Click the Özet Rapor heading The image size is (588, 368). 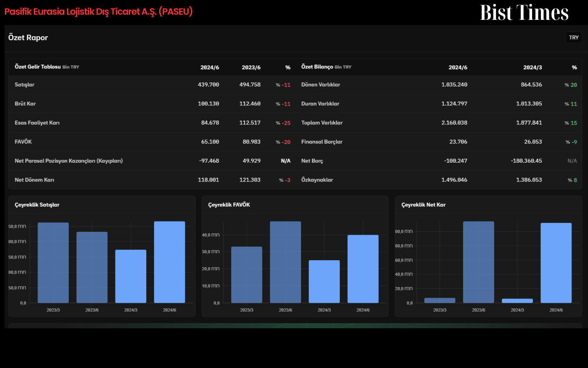pyautogui.click(x=28, y=38)
